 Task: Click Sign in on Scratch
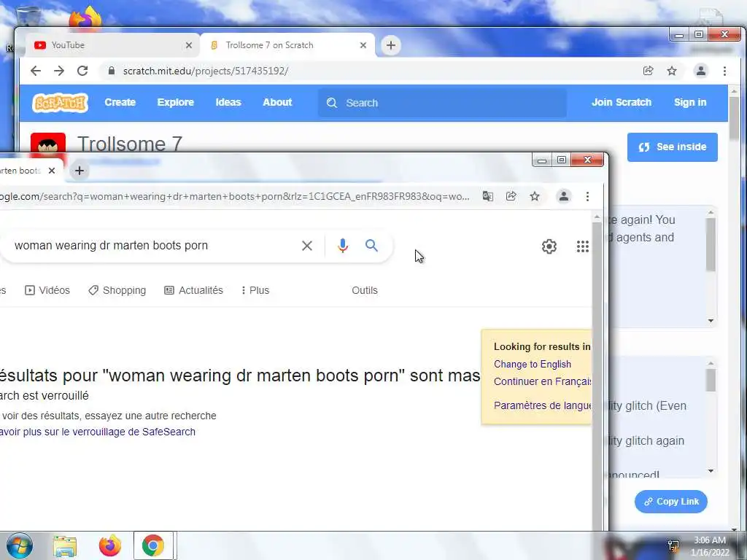point(690,102)
